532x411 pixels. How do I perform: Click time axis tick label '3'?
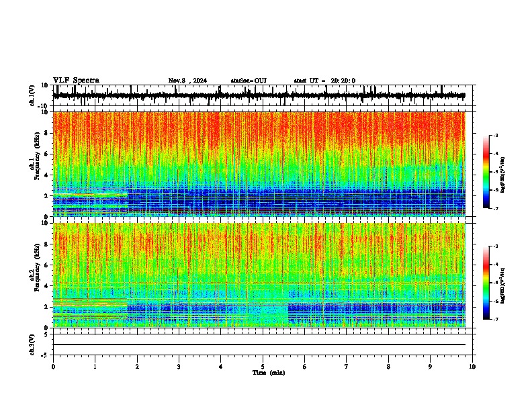pyautogui.click(x=179, y=367)
